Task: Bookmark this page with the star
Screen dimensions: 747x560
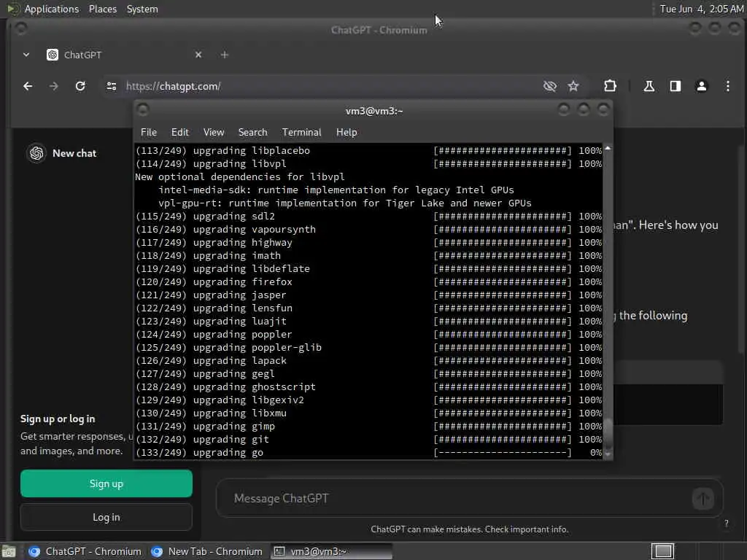Action: pos(573,86)
